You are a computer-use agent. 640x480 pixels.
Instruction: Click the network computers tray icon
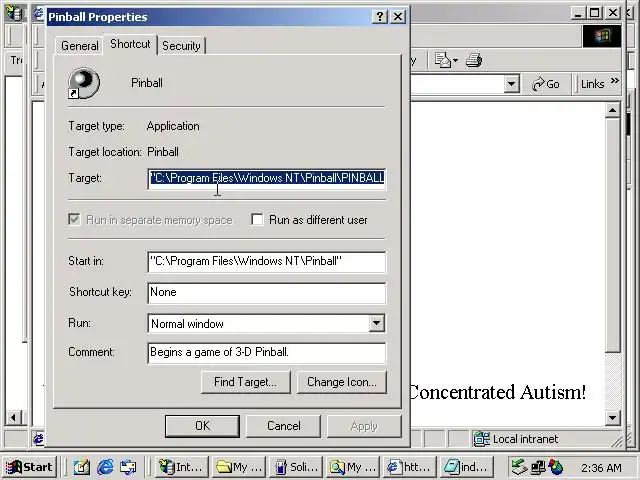(x=538, y=467)
